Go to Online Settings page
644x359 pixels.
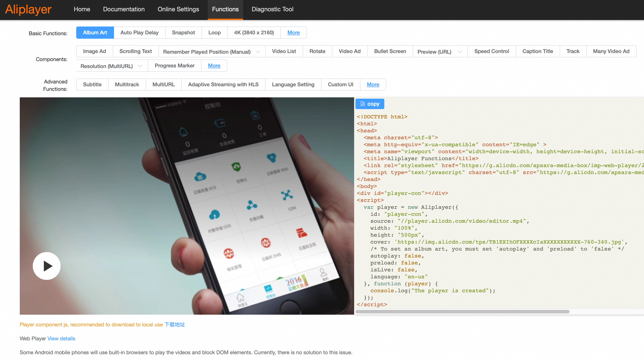coord(178,9)
